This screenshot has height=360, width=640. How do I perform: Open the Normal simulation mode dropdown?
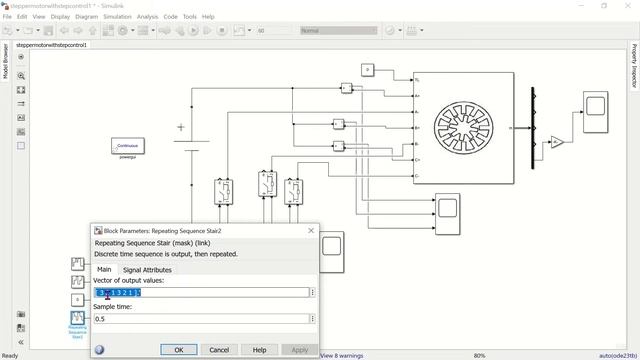(x=339, y=31)
